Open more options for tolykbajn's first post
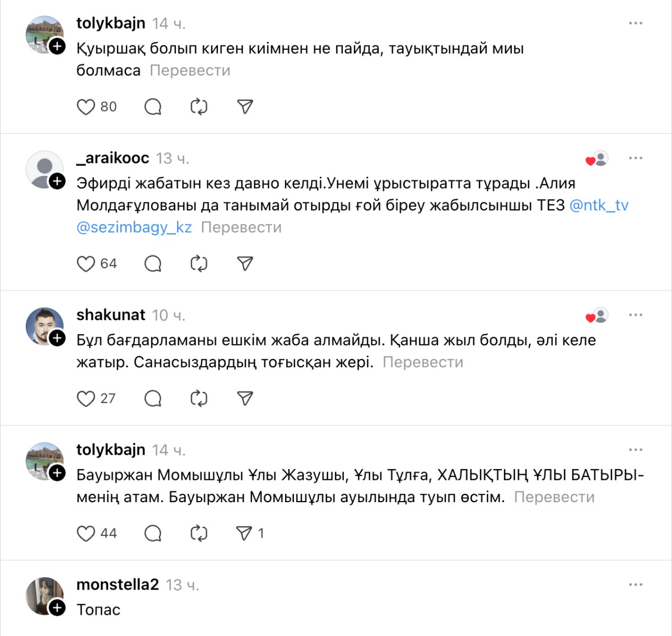This screenshot has height=636, width=672. click(636, 24)
